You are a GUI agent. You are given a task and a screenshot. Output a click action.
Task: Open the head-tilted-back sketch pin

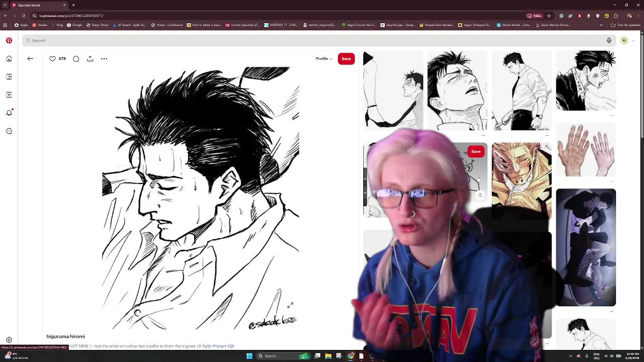coord(457,90)
